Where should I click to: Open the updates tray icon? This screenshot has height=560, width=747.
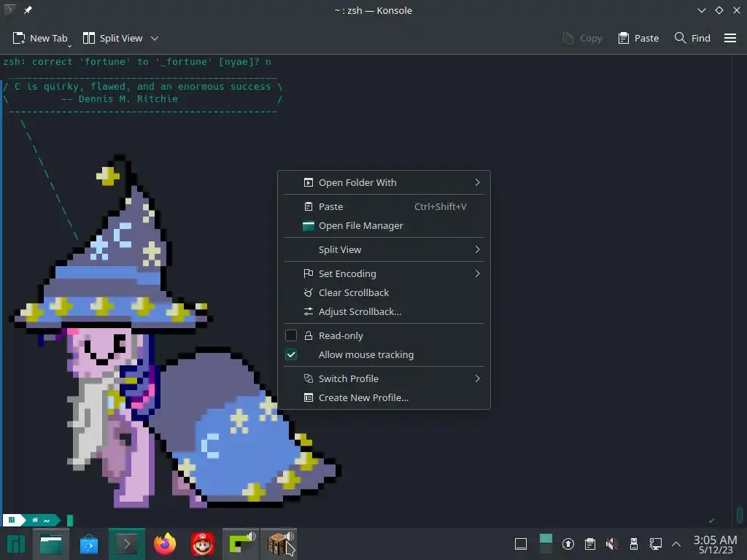point(568,544)
